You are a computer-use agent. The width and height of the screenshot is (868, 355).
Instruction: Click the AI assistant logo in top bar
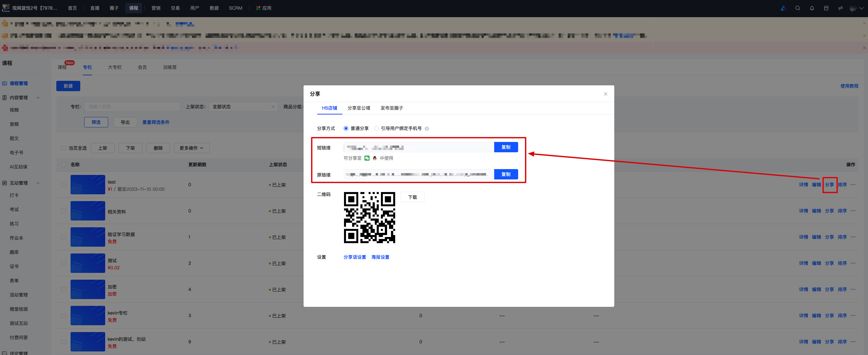(784, 8)
